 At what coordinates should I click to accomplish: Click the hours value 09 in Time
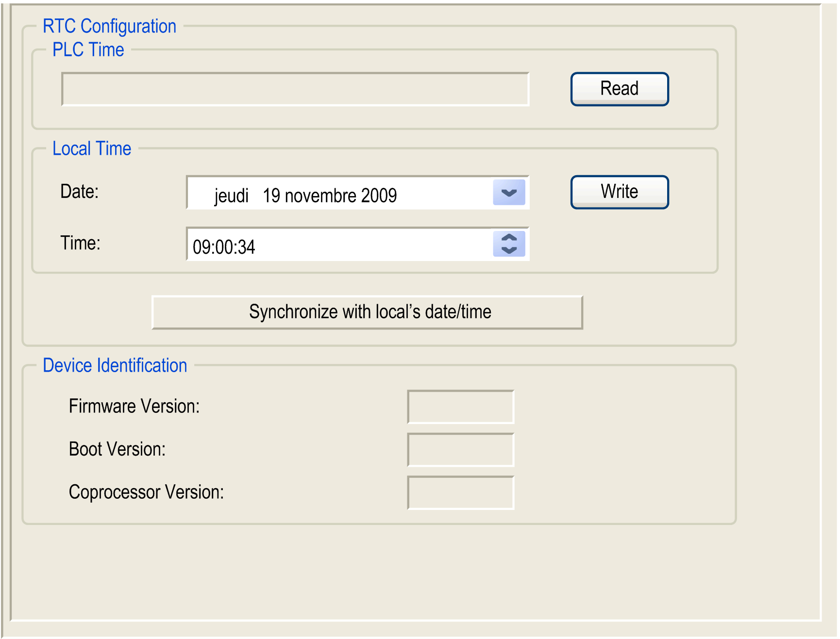[201, 247]
